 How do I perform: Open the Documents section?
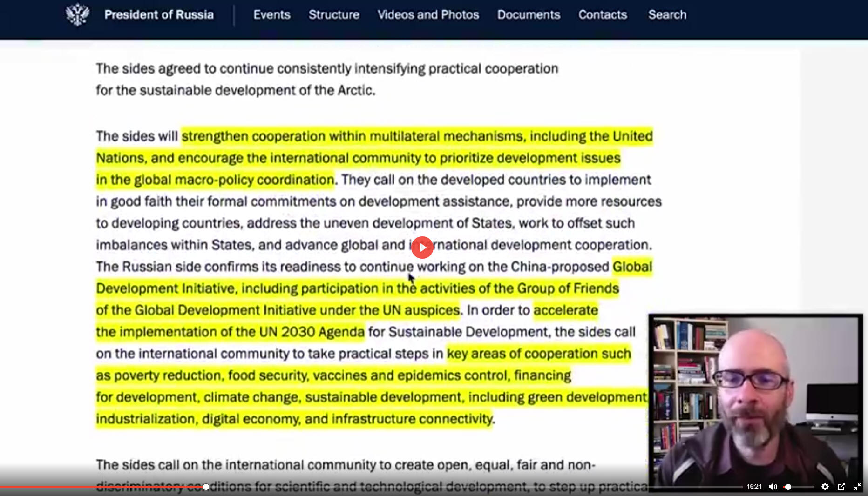pyautogui.click(x=529, y=15)
